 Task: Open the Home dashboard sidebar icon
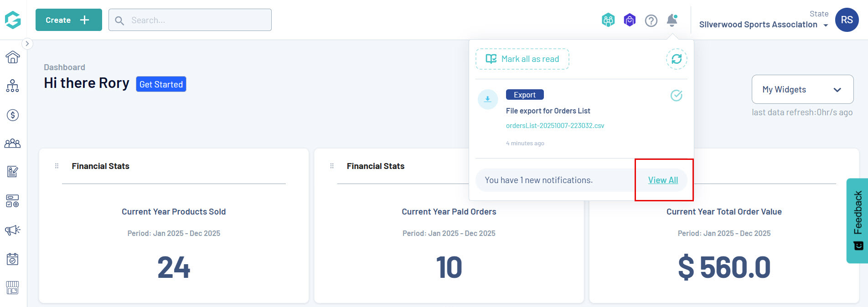click(13, 57)
